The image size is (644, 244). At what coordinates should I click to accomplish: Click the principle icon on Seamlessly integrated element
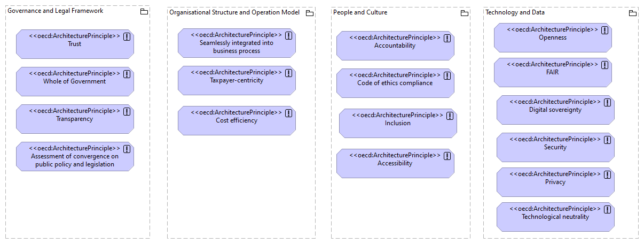coord(289,35)
